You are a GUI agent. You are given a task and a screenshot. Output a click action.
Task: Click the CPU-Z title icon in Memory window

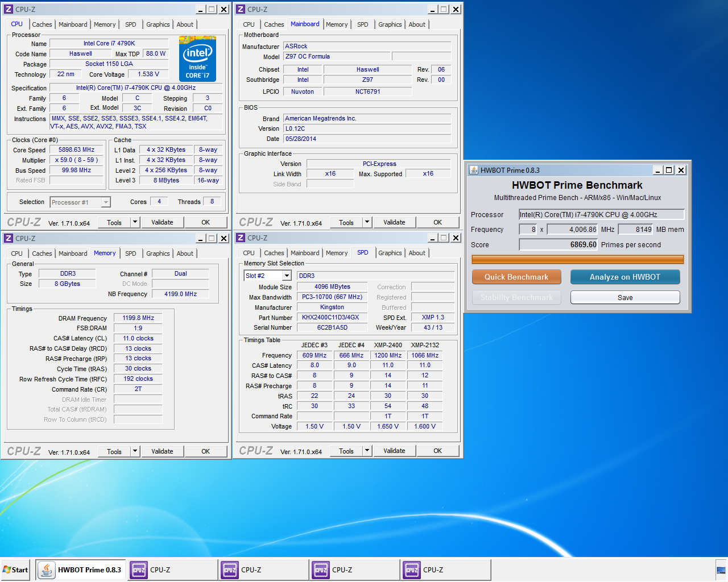click(x=9, y=238)
